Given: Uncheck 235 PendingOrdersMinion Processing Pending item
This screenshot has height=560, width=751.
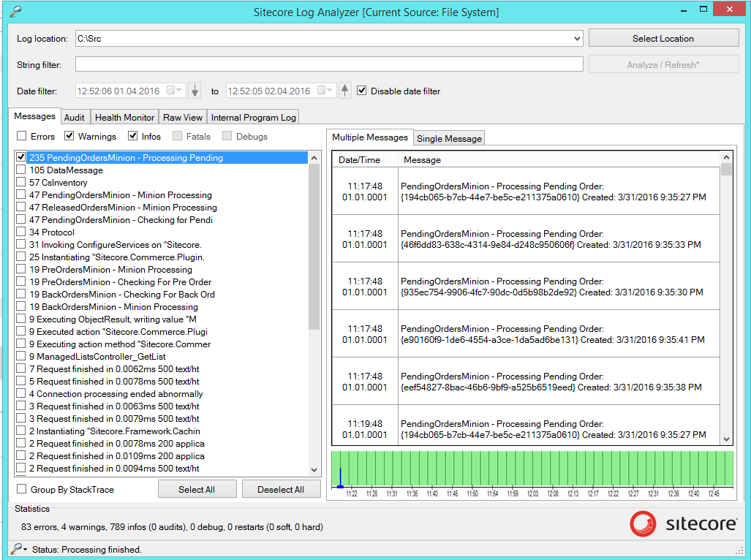Looking at the screenshot, I should tap(20, 157).
